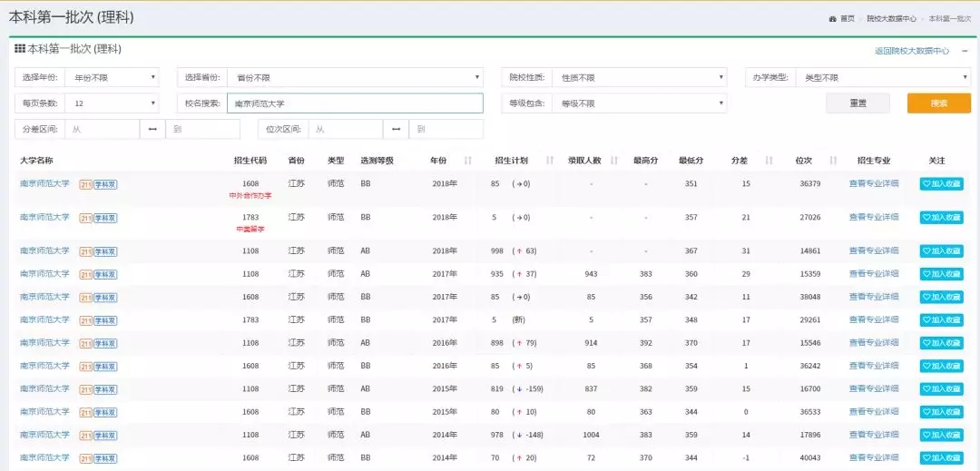
Task: Add the 1108 2017年 row to favorites
Action: click(x=941, y=274)
